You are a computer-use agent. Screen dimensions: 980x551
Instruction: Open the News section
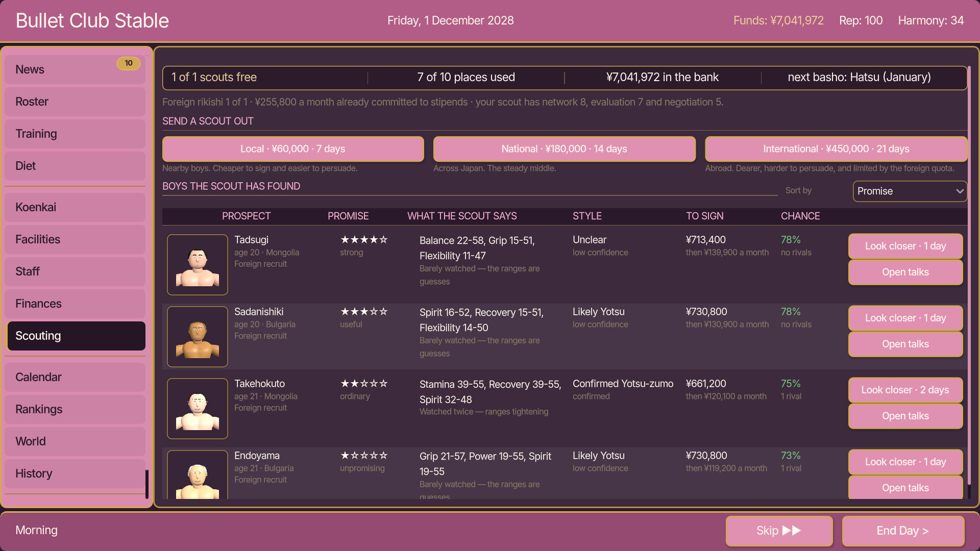75,69
